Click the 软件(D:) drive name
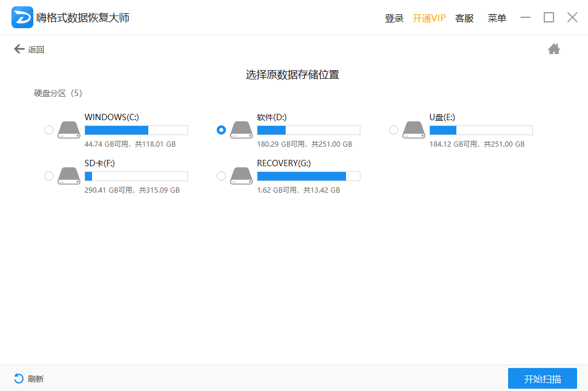The width and height of the screenshot is (588, 391). (272, 117)
